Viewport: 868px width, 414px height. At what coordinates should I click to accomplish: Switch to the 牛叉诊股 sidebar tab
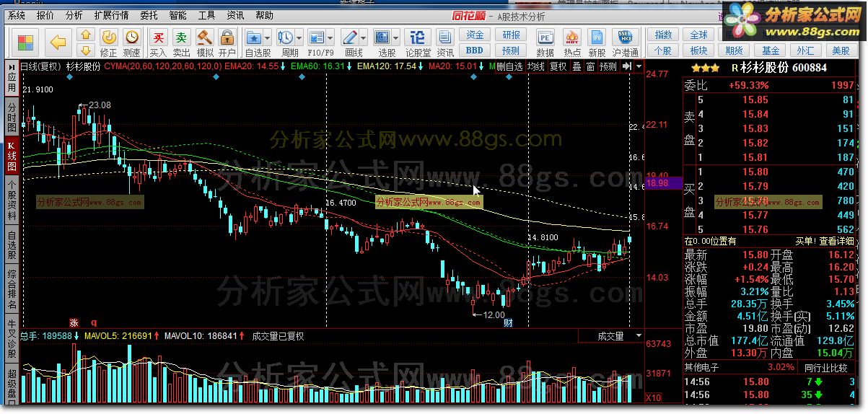pos(12,337)
